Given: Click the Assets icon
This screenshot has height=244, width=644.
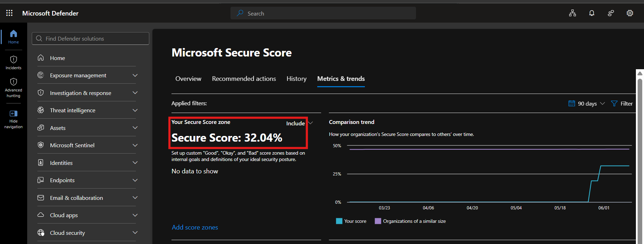Looking at the screenshot, I should click(x=41, y=127).
